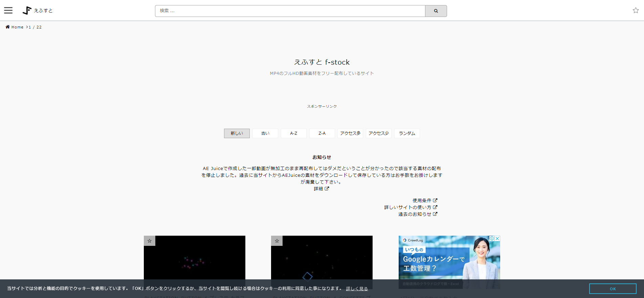The image size is (644, 298).
Task: Favorite the first video thumbnail with star
Action: point(150,241)
